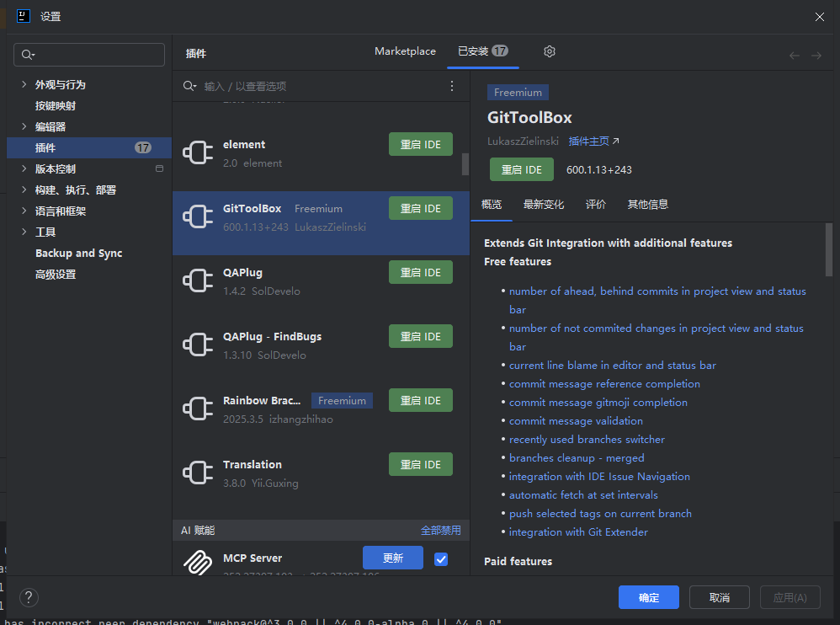Click 重启 IDE for Translation plugin
840x625 pixels.
421,464
